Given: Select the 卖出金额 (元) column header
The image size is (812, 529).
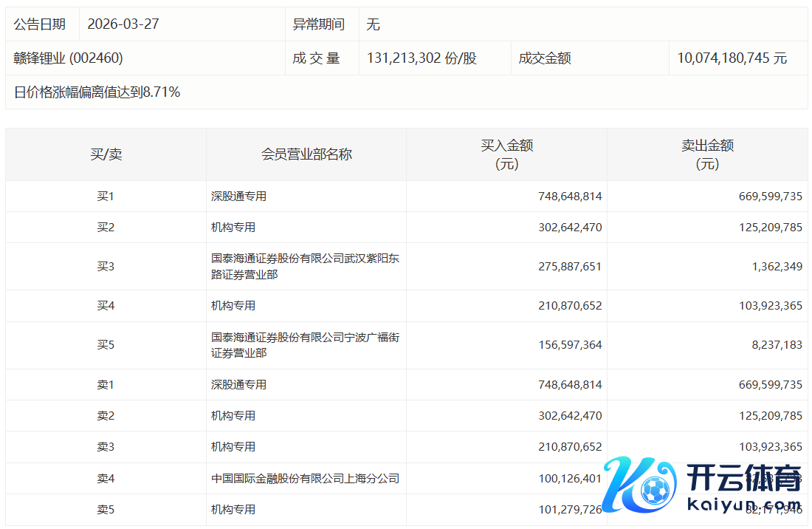Looking at the screenshot, I should tap(707, 154).
